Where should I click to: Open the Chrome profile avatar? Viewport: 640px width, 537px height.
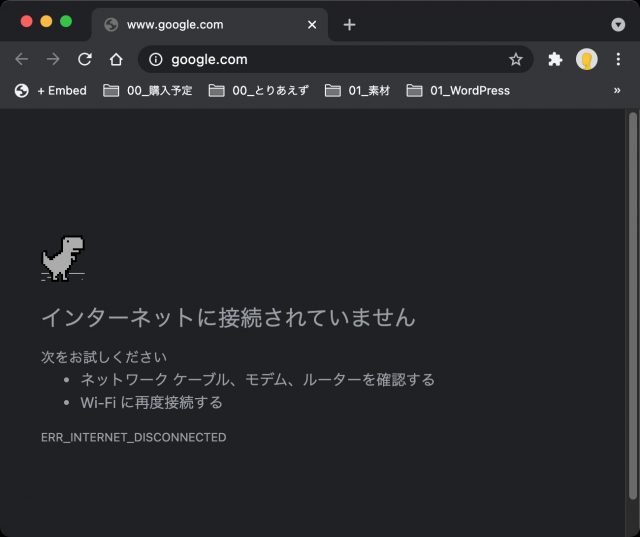[586, 59]
